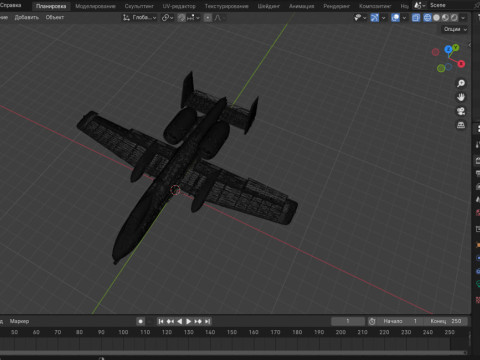This screenshot has width=480, height=360.
Task: Click the zoom view magnifier icon
Action: [461, 83]
